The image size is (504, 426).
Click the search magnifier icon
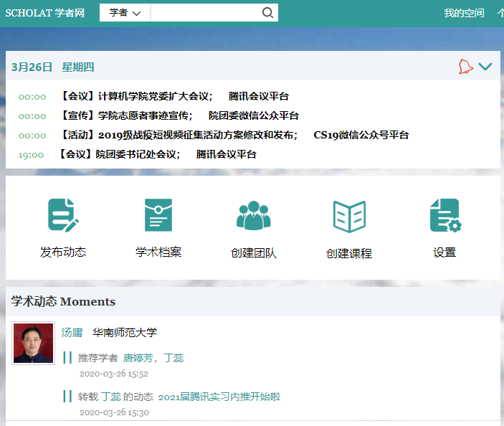267,13
